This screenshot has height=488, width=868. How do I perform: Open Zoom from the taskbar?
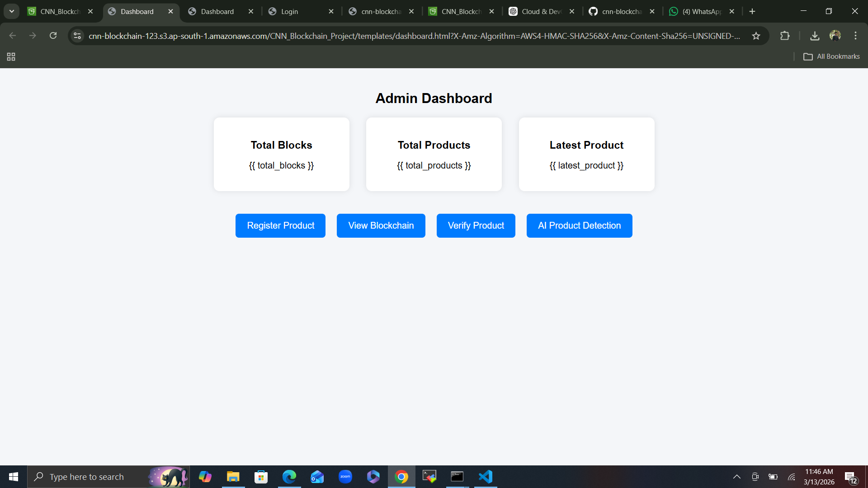345,477
